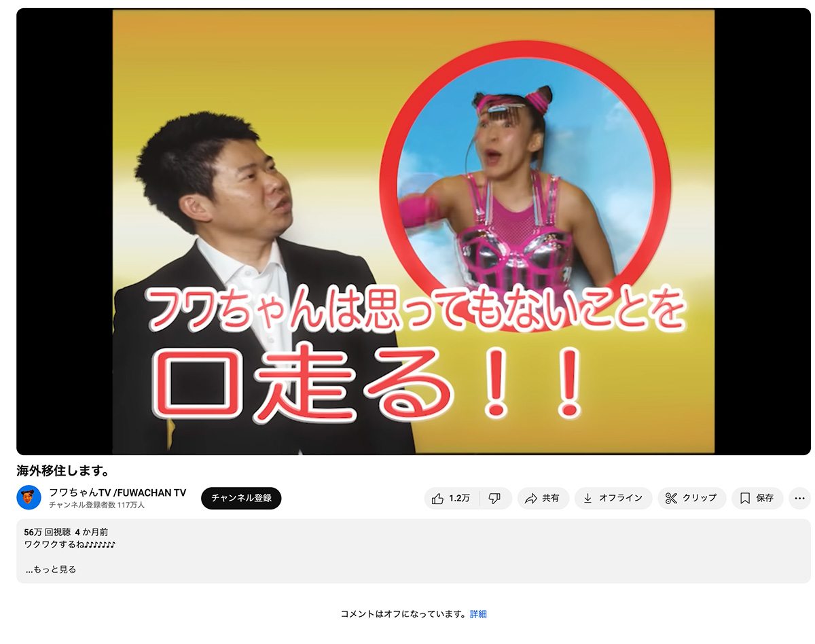Like the video with the thumbs-up icon
815x644 pixels.
451,498
